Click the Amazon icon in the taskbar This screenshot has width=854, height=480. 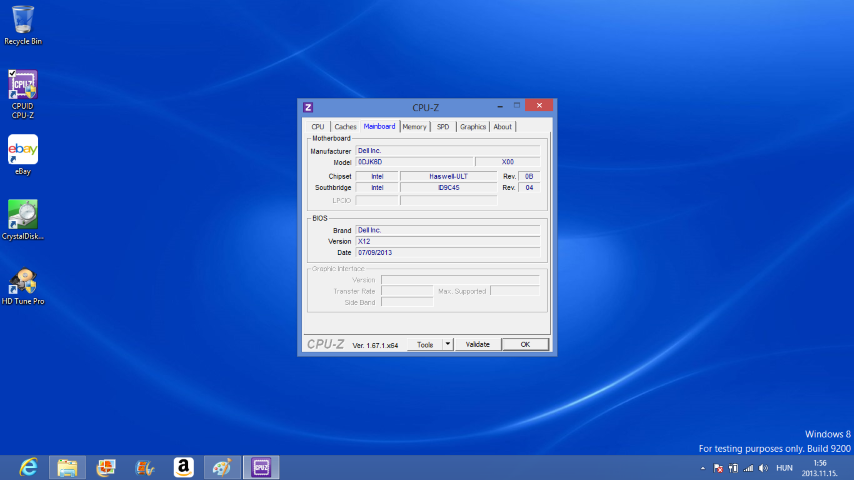point(183,467)
